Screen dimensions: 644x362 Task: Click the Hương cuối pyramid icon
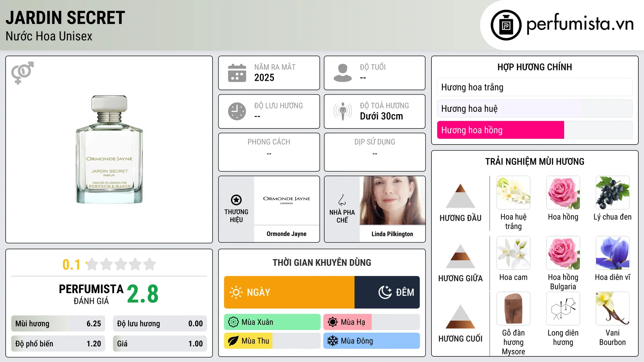click(x=461, y=316)
